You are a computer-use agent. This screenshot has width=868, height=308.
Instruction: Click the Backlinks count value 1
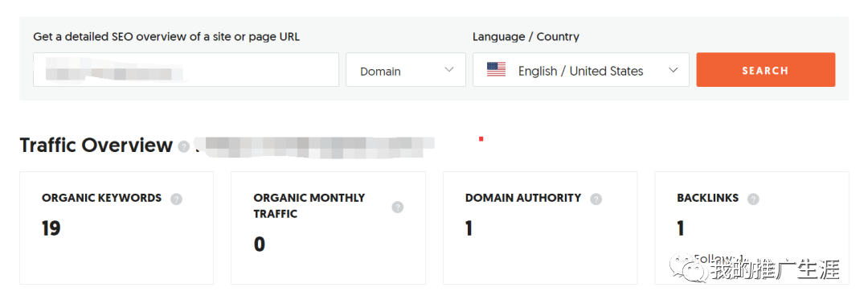coord(681,228)
